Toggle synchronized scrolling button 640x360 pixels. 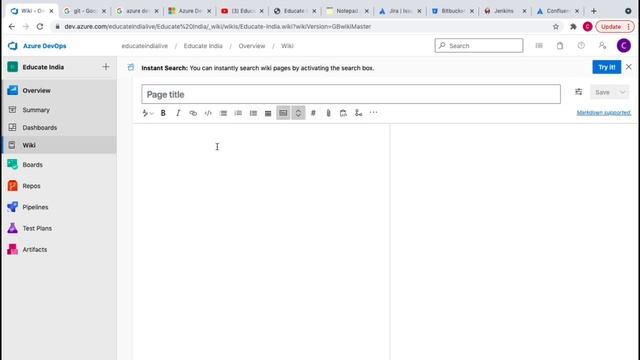(298, 113)
